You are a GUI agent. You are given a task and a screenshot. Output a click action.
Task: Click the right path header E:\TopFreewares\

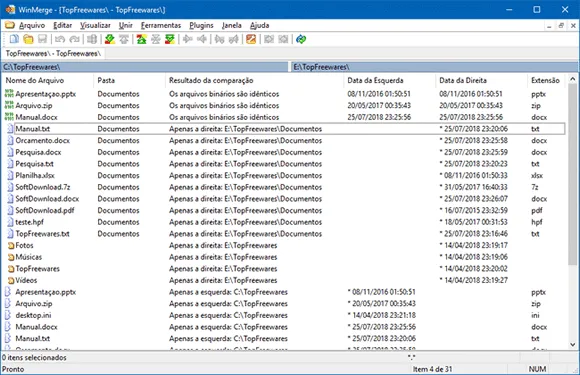click(x=434, y=67)
